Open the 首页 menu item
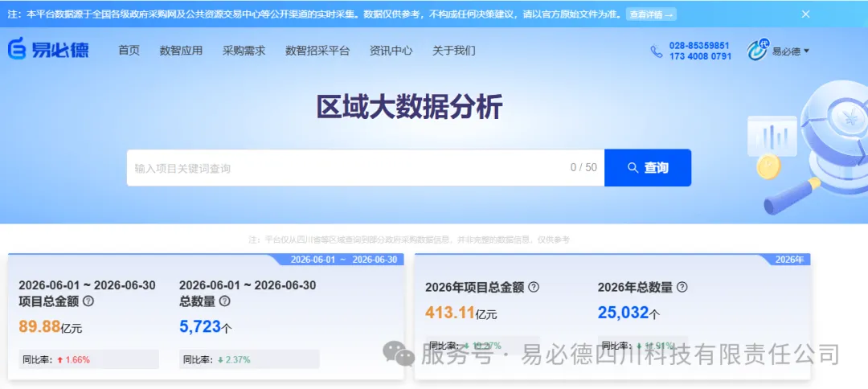868x389 pixels. [x=129, y=51]
